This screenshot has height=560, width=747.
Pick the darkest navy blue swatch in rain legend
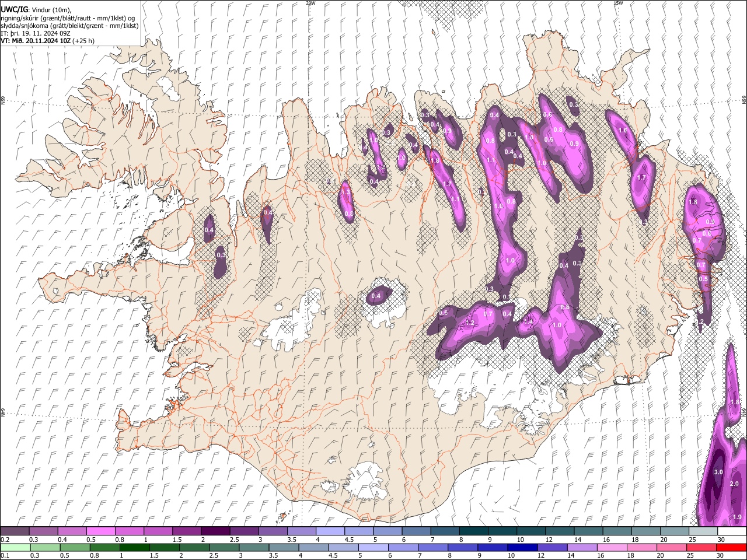click(x=522, y=548)
